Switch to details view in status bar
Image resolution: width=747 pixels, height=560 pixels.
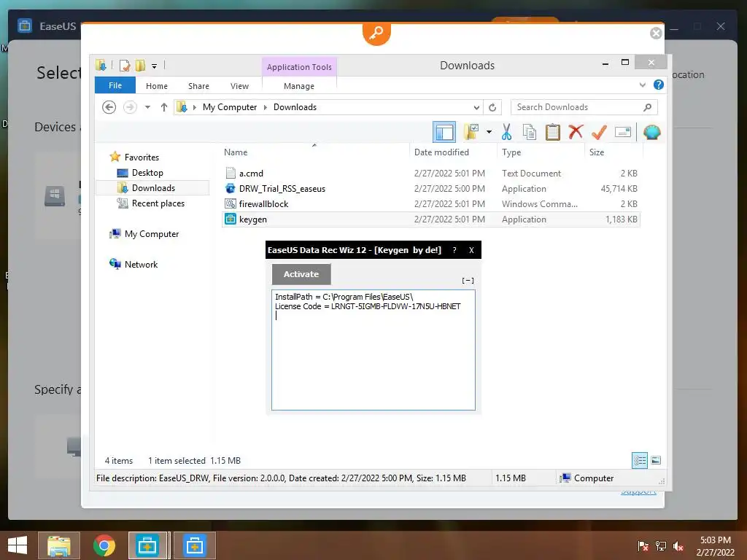(x=640, y=460)
